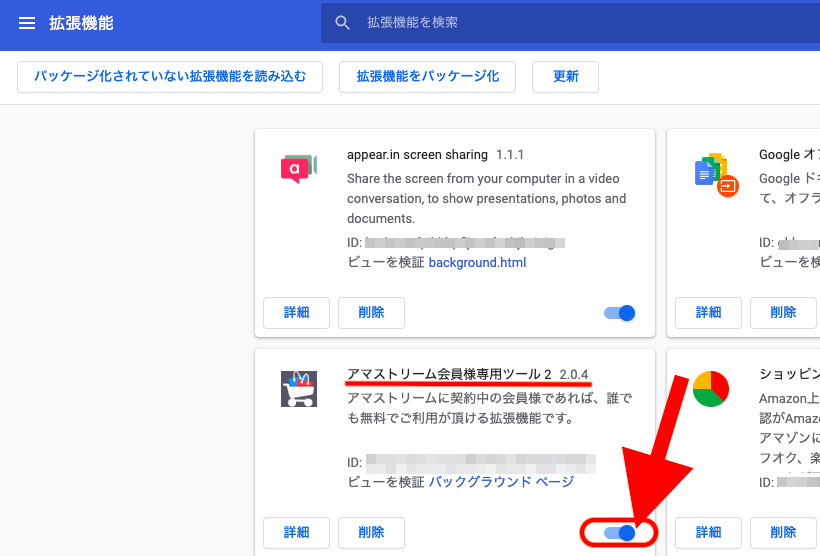The height and width of the screenshot is (556, 820).
Task: Open background.html inspect link
Action: 477,263
